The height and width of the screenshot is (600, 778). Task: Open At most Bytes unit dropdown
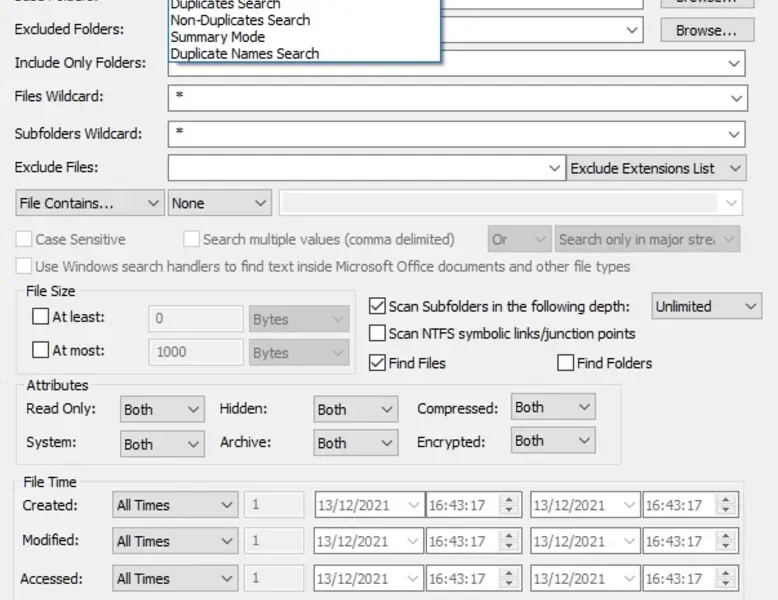point(299,352)
